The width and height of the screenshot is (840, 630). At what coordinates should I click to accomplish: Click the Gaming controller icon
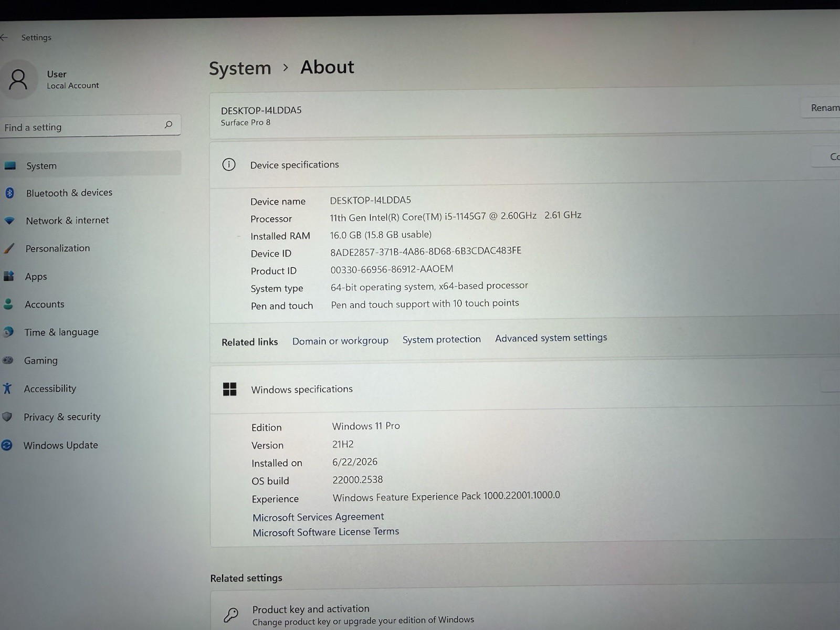coord(7,360)
